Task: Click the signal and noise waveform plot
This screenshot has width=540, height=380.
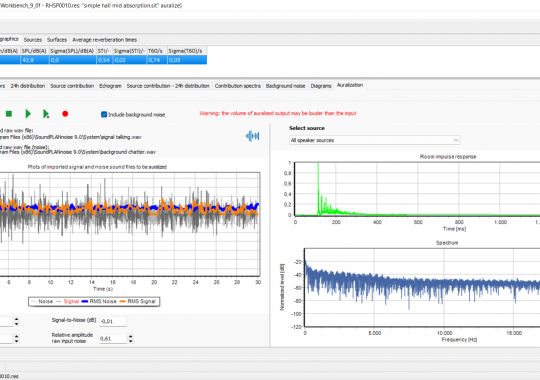Action: [x=130, y=224]
